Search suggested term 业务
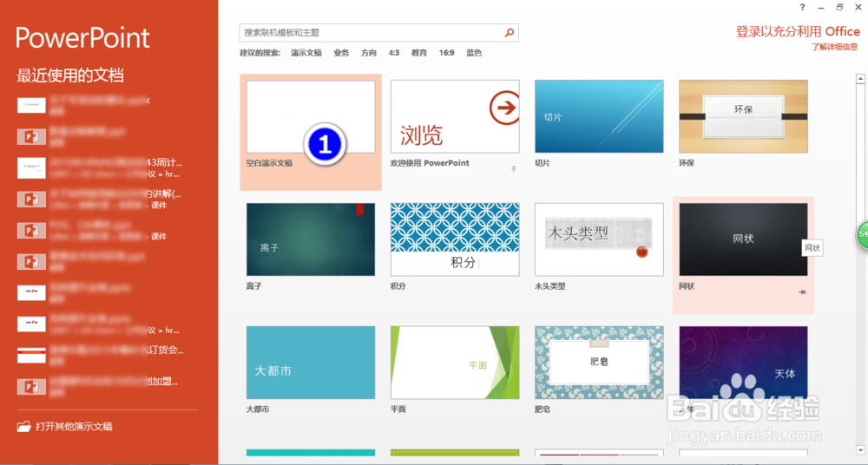 coord(341,53)
